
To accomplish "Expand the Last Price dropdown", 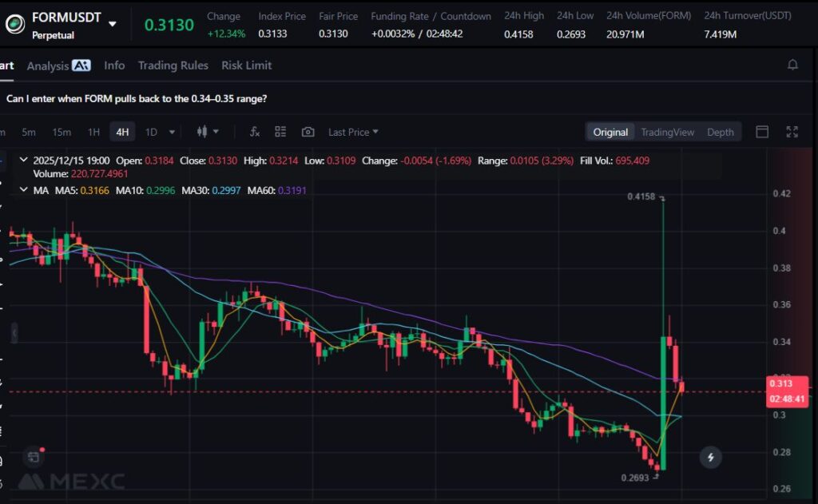I will [353, 132].
